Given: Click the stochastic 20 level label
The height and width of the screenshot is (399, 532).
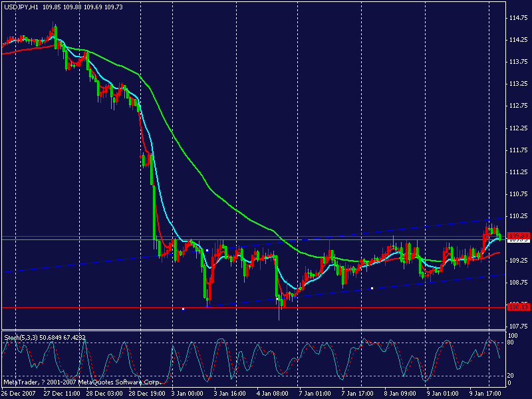Looking at the screenshot, I should [x=510, y=376].
